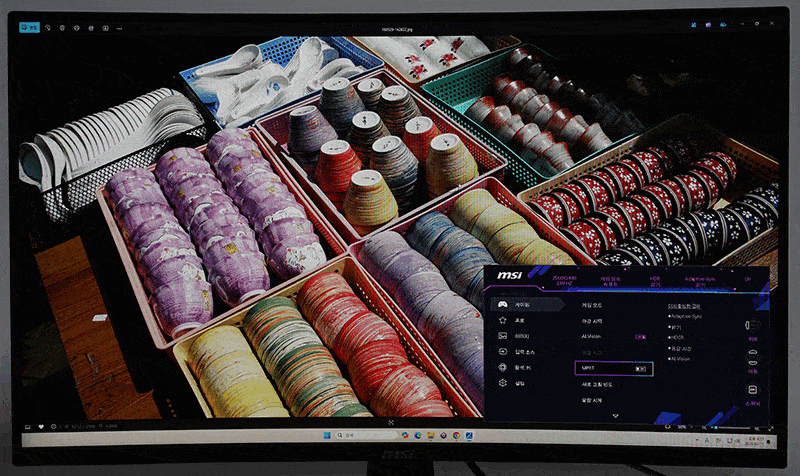This screenshot has height=476, width=800.
Task: Click the filmstrip toggle icon at Photos bottom left
Action: pos(28,427)
